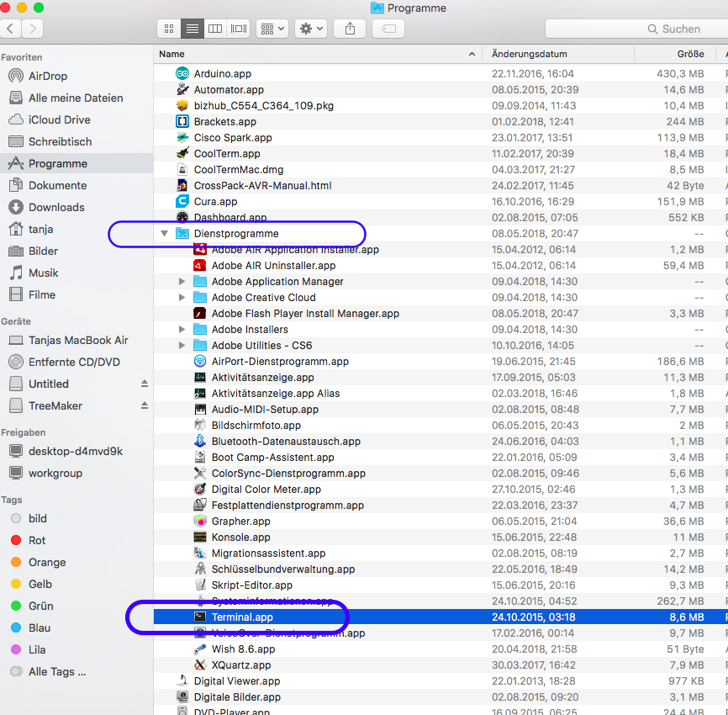Select Bluetooth-Datenaustausch.app icon
This screenshot has width=728, height=715.
200,441
